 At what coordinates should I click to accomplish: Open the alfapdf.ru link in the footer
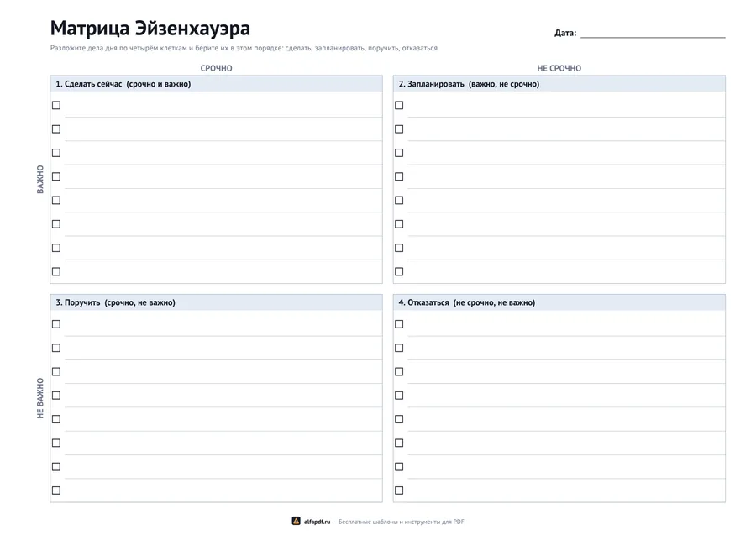318,522
